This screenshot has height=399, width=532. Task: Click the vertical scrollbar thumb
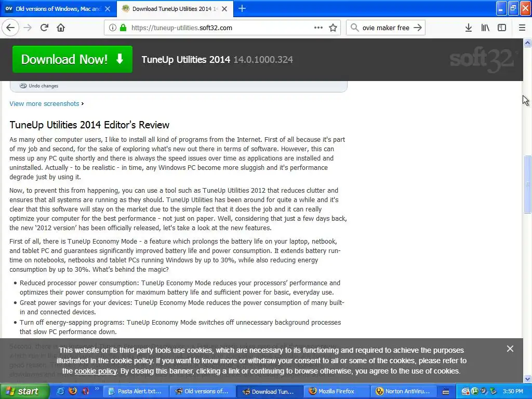click(x=527, y=184)
